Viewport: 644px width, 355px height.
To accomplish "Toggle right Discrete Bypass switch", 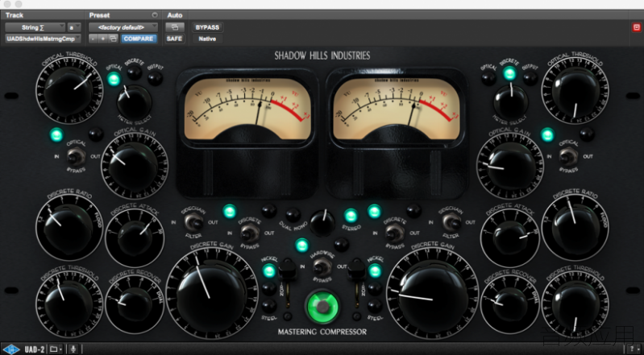I will coord(394,233).
